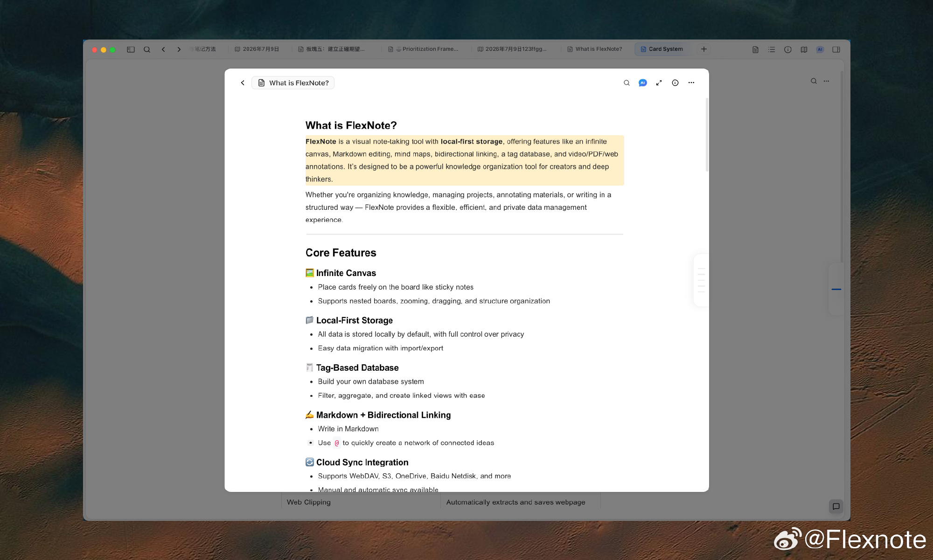Click 'Automatically extracts and saves webpage' cell

521,502
